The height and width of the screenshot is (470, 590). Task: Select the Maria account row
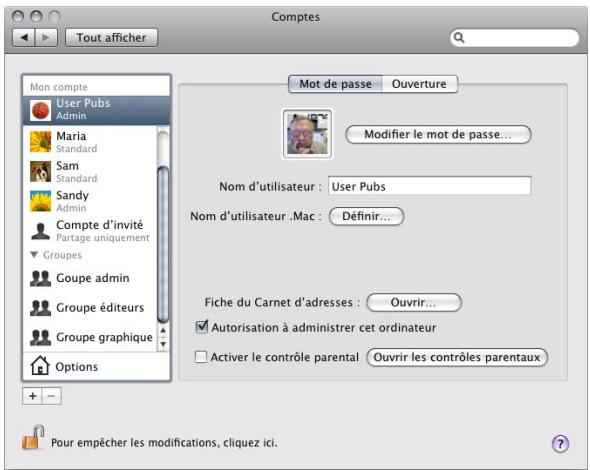point(90,142)
